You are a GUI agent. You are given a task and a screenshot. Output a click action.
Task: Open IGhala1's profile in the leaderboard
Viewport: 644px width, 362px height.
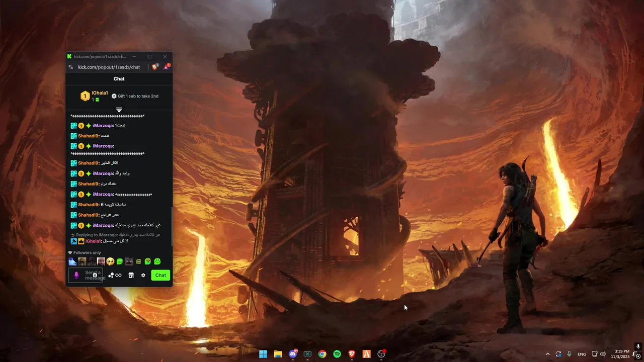(100, 93)
